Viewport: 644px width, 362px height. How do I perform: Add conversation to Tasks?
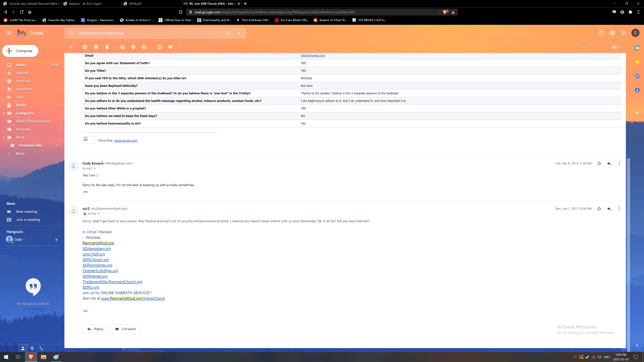click(x=144, y=47)
